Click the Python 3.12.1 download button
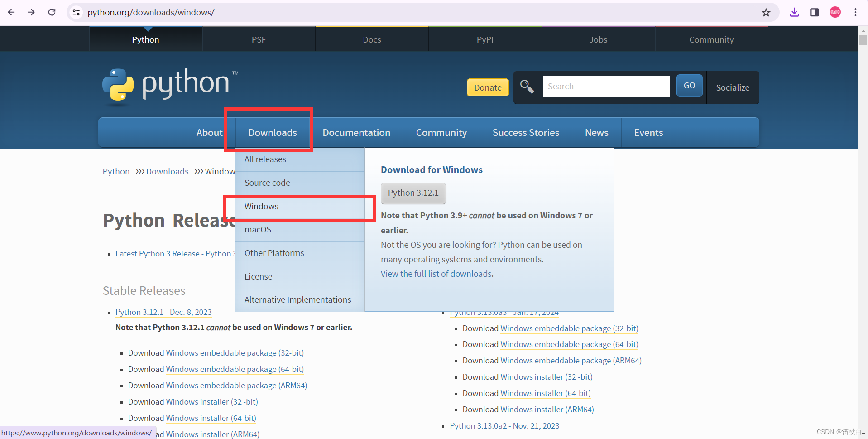 pos(413,193)
